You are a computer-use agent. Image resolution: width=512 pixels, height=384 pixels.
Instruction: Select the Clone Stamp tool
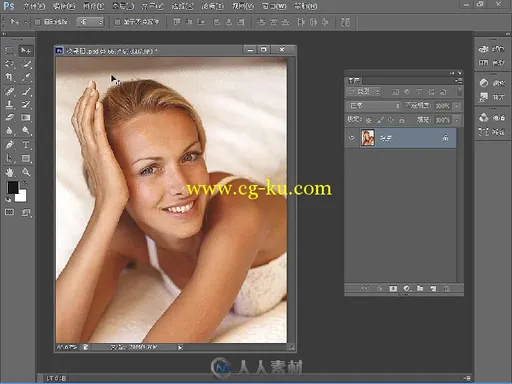(x=10, y=104)
